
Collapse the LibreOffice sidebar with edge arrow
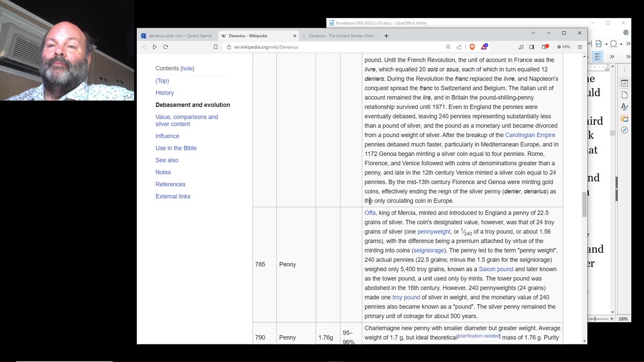point(616,189)
